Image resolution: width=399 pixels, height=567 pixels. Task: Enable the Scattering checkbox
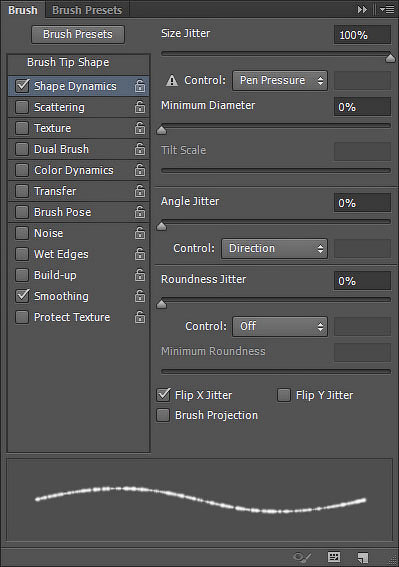(22, 107)
